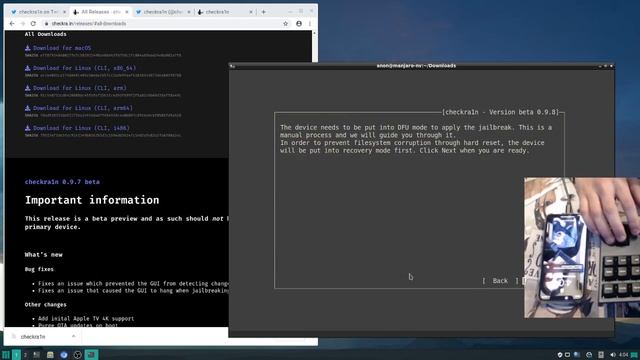640x360 pixels.
Task: Click 'Add inital Apple TV 4K support' line
Action: [x=86, y=318]
